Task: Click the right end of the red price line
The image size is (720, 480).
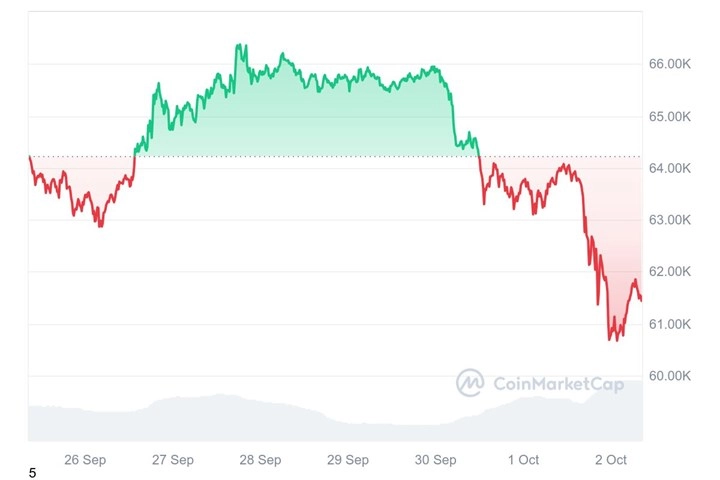Action: tap(641, 298)
